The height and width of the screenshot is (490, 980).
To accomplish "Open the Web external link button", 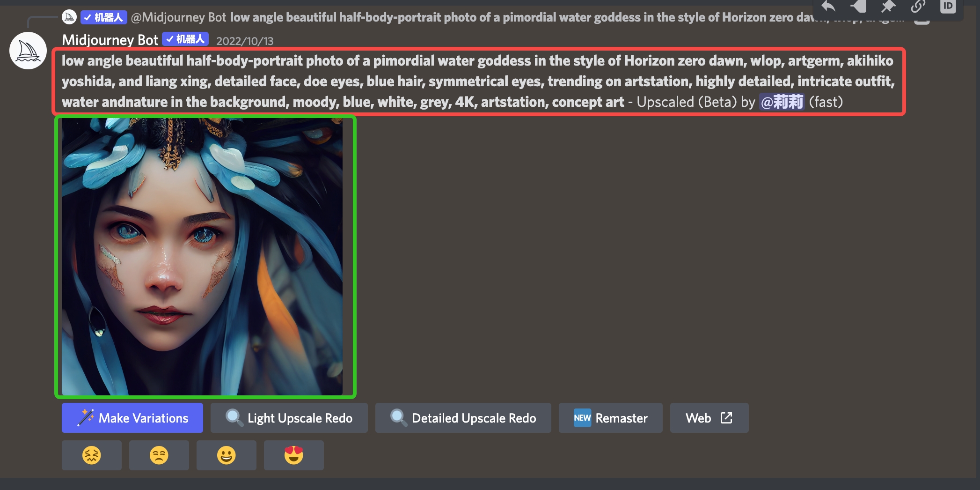I will coord(709,418).
